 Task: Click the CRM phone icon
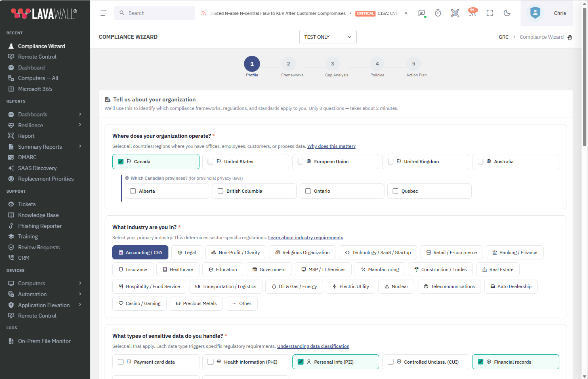point(11,258)
